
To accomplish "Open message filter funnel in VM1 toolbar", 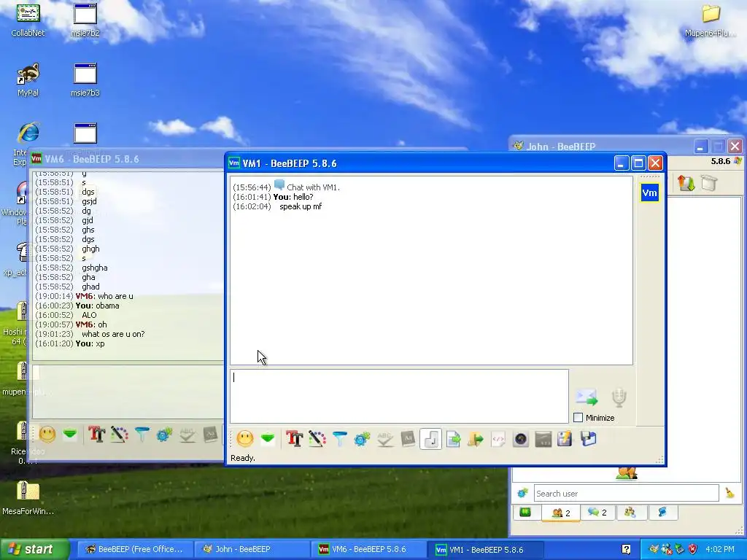I will pos(340,438).
